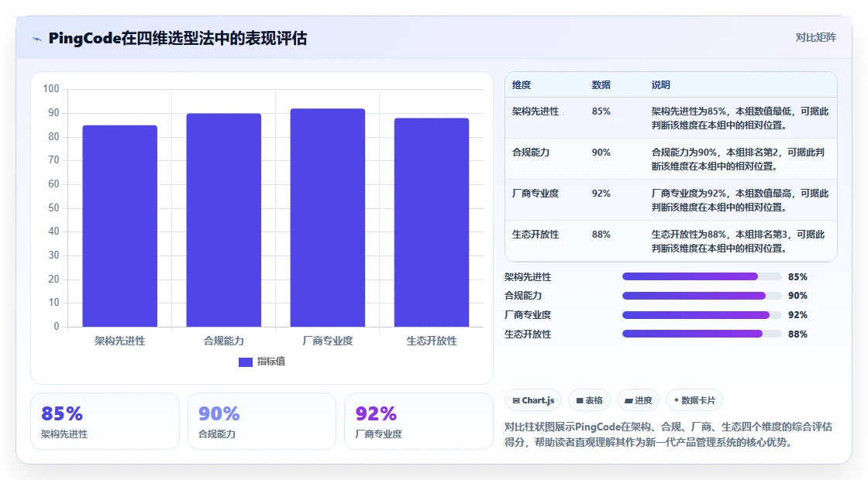
Task: Click the icon inside the Chart.js chip
Action: (x=516, y=401)
